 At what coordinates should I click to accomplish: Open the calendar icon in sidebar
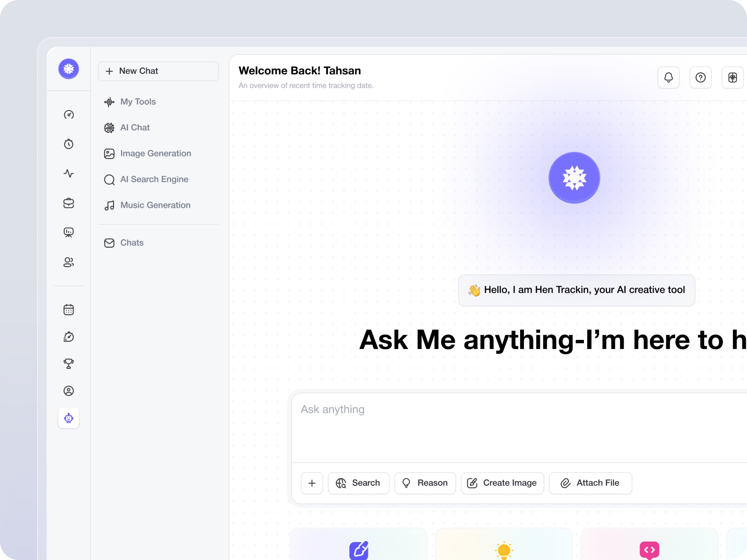point(68,310)
